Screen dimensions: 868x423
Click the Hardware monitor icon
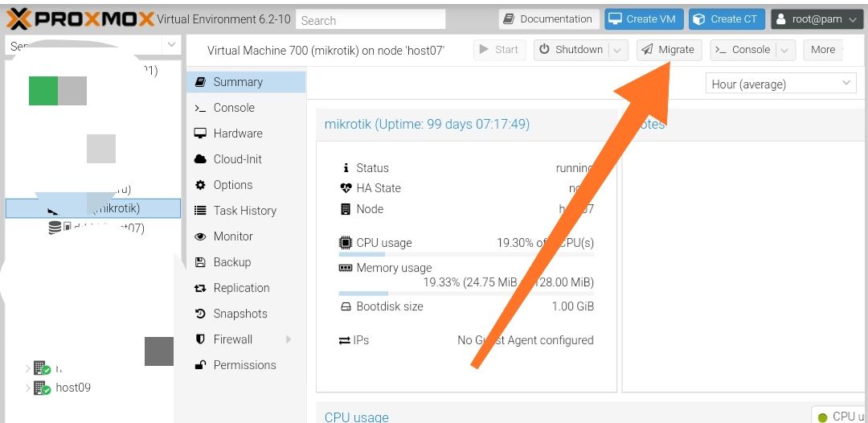pos(200,133)
